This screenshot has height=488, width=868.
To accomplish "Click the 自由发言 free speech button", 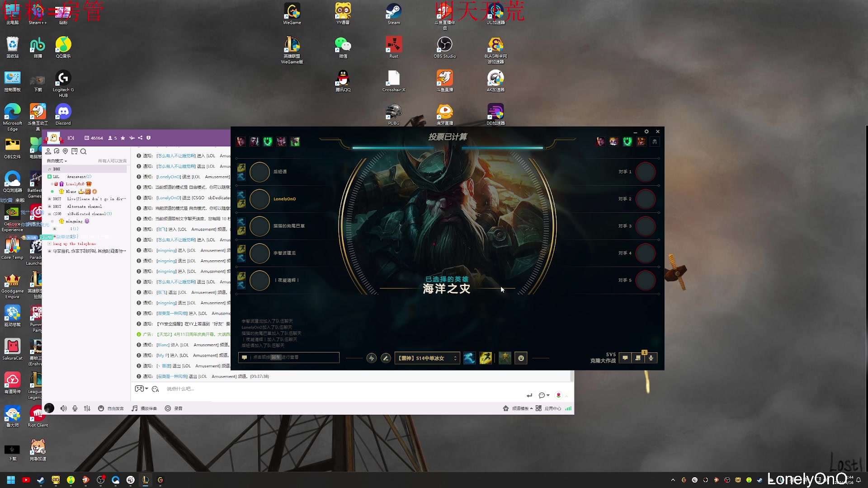I will click(111, 408).
